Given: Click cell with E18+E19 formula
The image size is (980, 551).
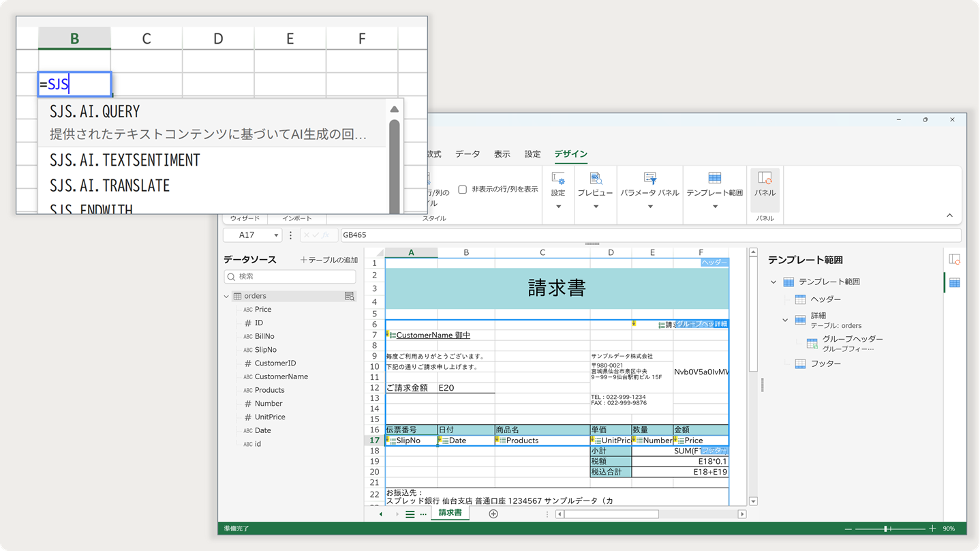Looking at the screenshot, I should (x=679, y=472).
